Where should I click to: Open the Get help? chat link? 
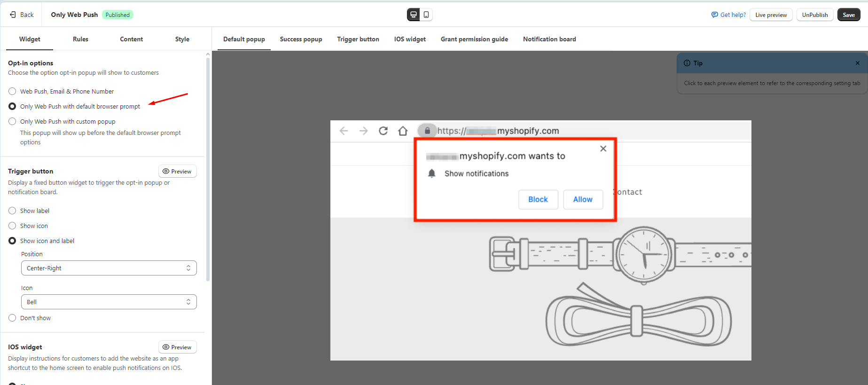728,15
